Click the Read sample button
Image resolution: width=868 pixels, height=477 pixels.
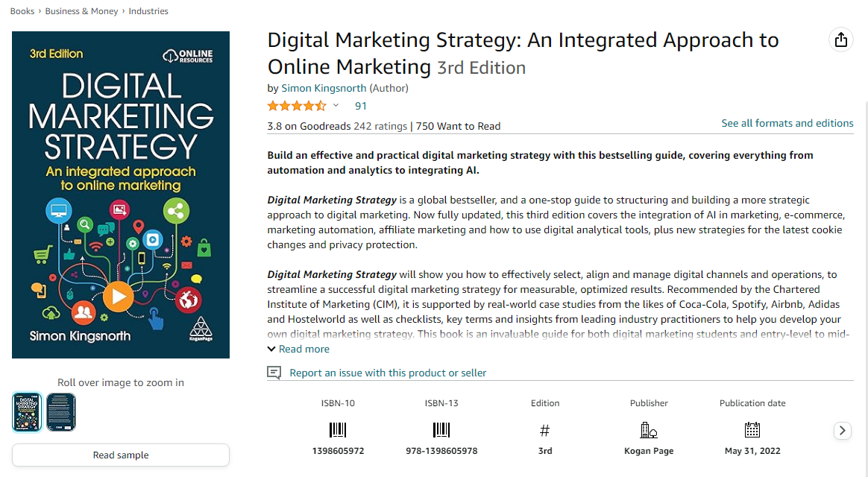point(120,455)
